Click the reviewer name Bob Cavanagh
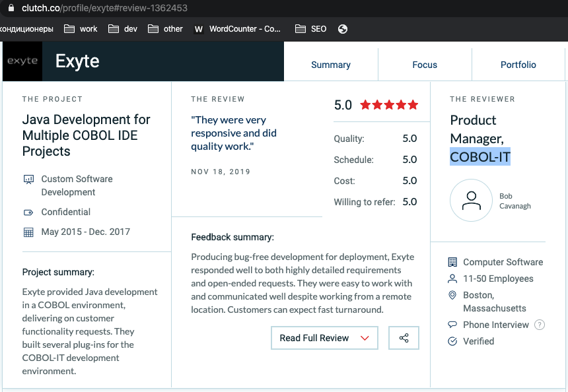 [x=515, y=201]
